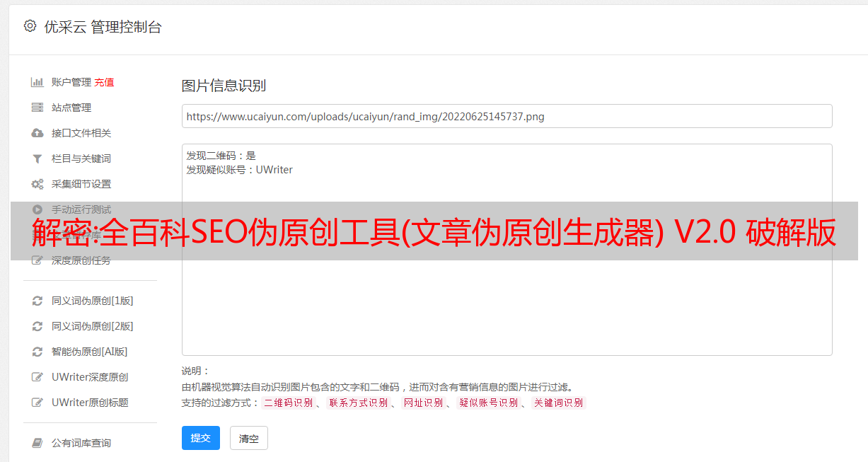
Task: Click the image URL input field
Action: pyautogui.click(x=507, y=116)
